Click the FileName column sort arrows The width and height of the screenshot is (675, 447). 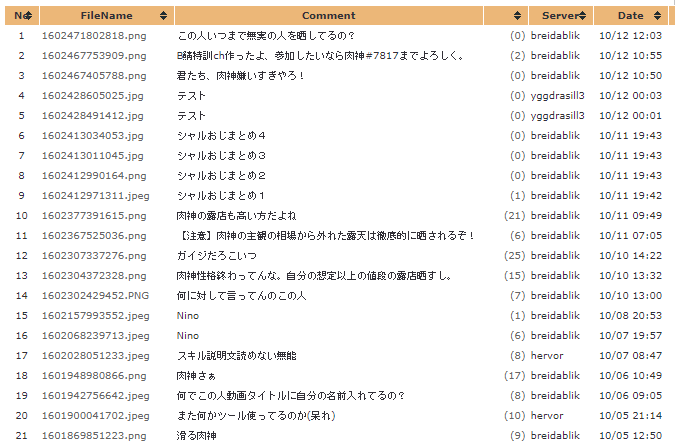(x=163, y=16)
